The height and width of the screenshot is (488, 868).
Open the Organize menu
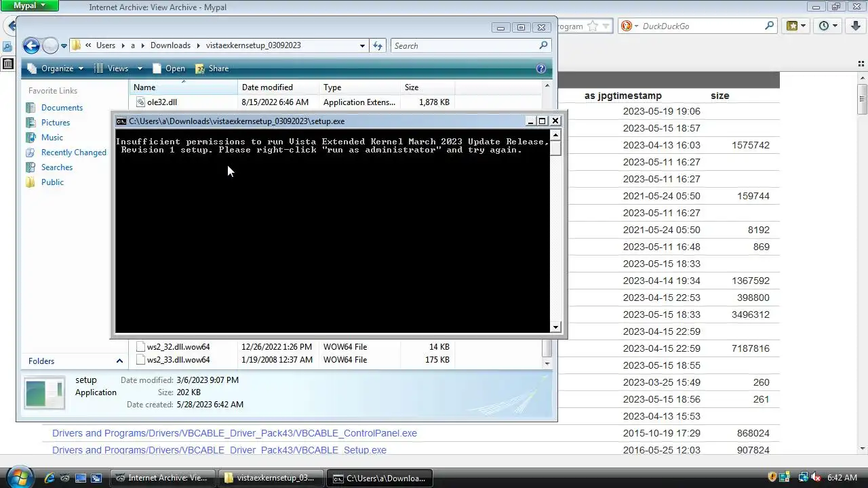(55, 68)
